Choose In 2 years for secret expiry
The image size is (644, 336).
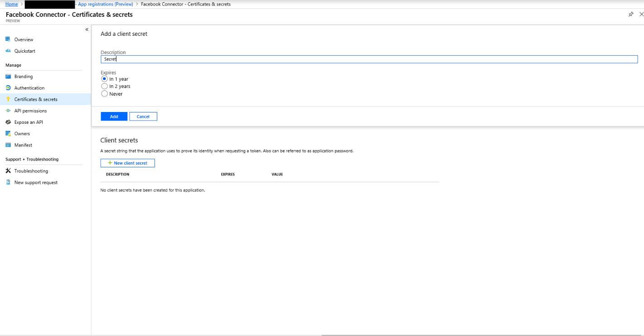tap(105, 86)
